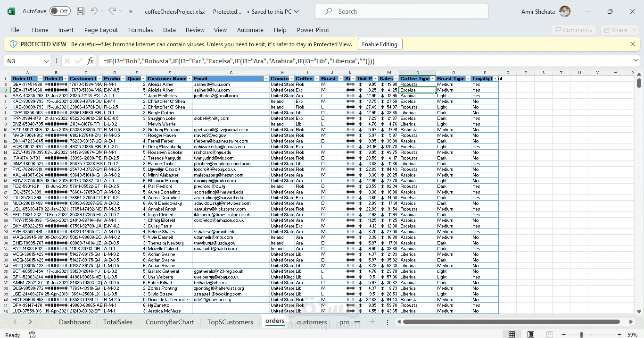644x338 pixels.
Task: Click the Enable Editing button
Action: point(380,44)
